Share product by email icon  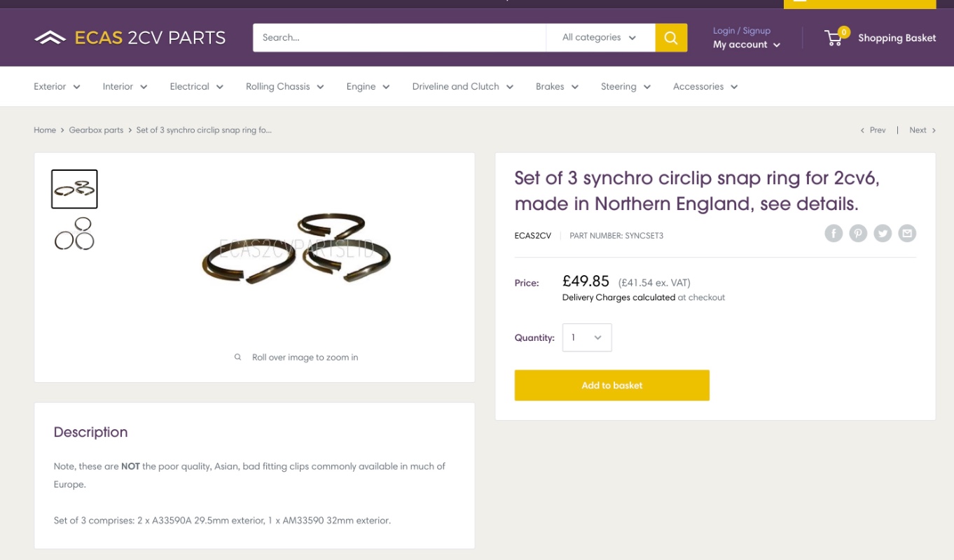point(907,233)
